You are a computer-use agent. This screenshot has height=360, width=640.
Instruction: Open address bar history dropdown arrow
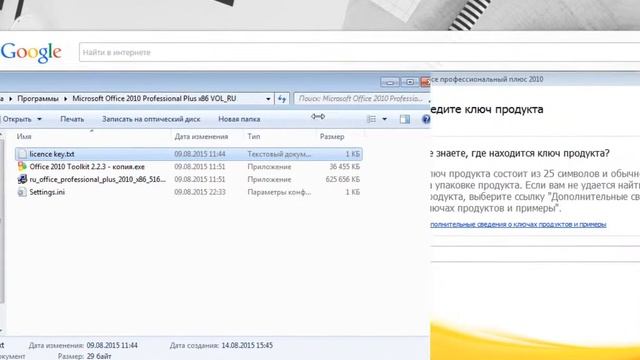pos(268,99)
